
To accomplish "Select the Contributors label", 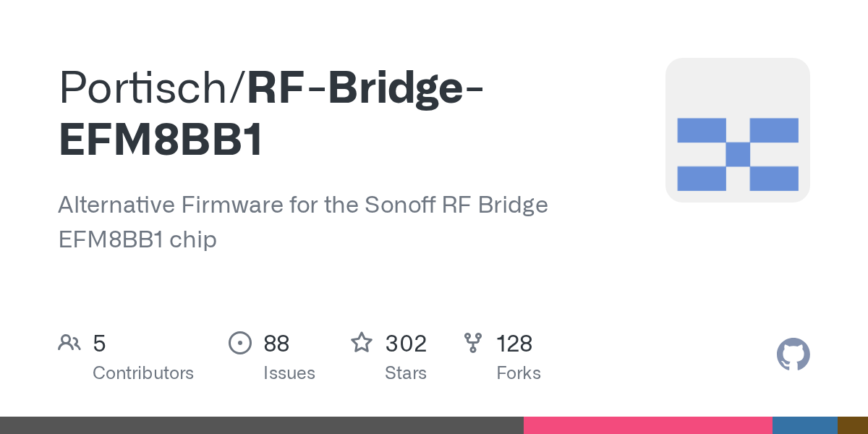I will pyautogui.click(x=143, y=373).
